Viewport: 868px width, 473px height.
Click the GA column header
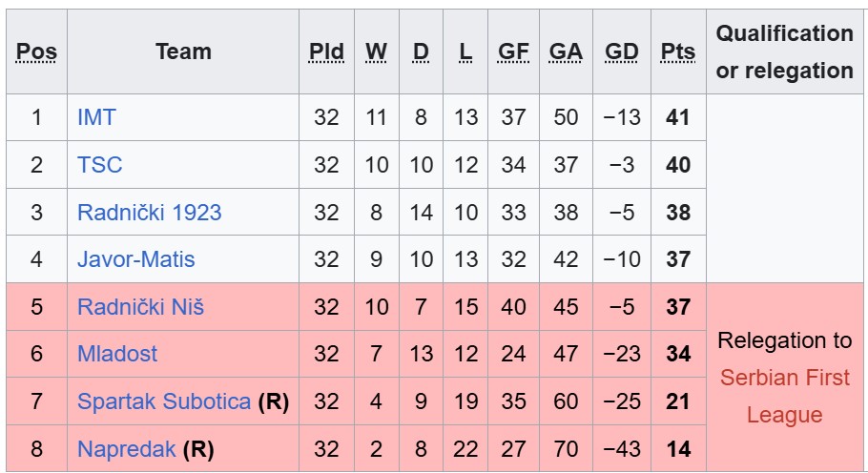pos(566,52)
